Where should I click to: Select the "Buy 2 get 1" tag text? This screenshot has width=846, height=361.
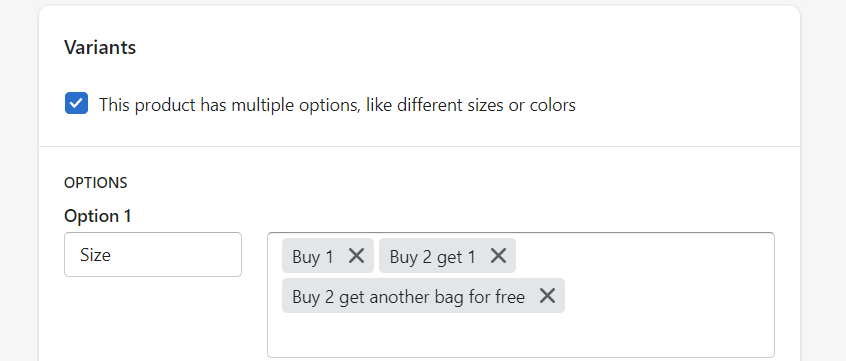433,256
